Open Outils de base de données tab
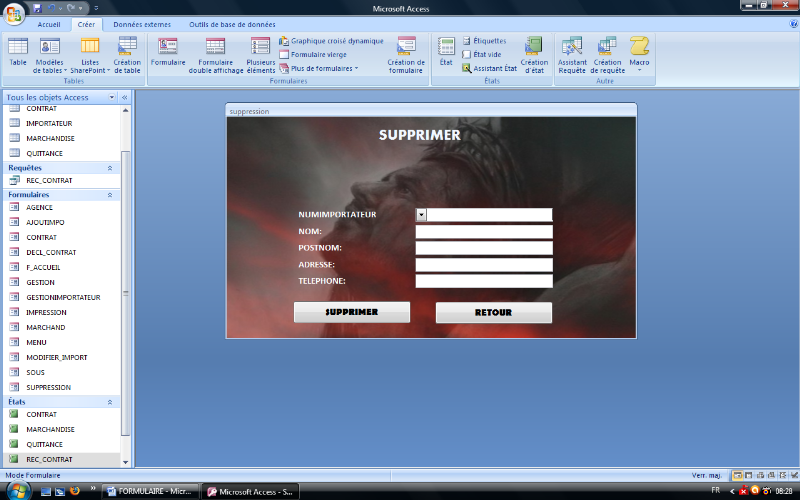 [x=232, y=24]
